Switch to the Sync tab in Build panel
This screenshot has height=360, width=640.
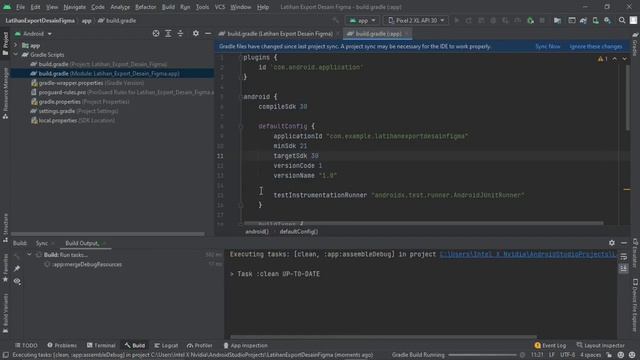[42, 243]
